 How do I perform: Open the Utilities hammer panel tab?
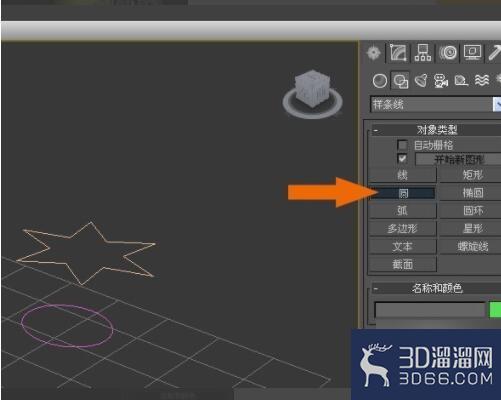coord(494,53)
